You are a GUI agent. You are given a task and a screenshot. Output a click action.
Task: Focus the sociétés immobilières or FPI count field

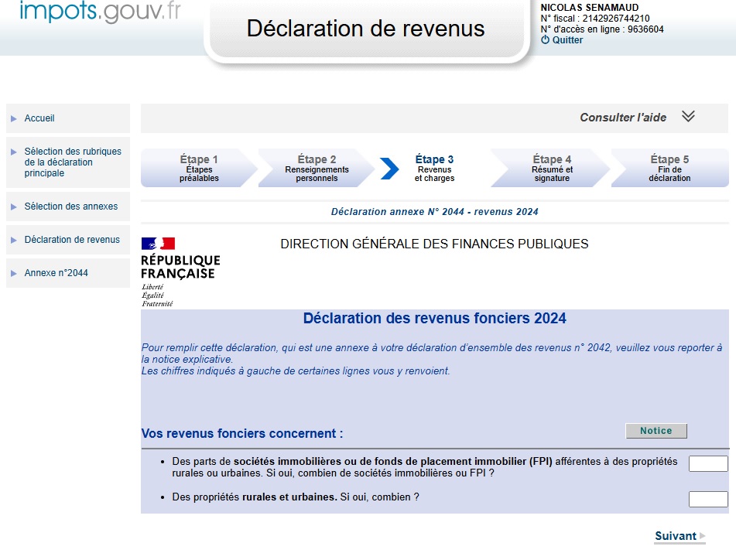(x=708, y=464)
